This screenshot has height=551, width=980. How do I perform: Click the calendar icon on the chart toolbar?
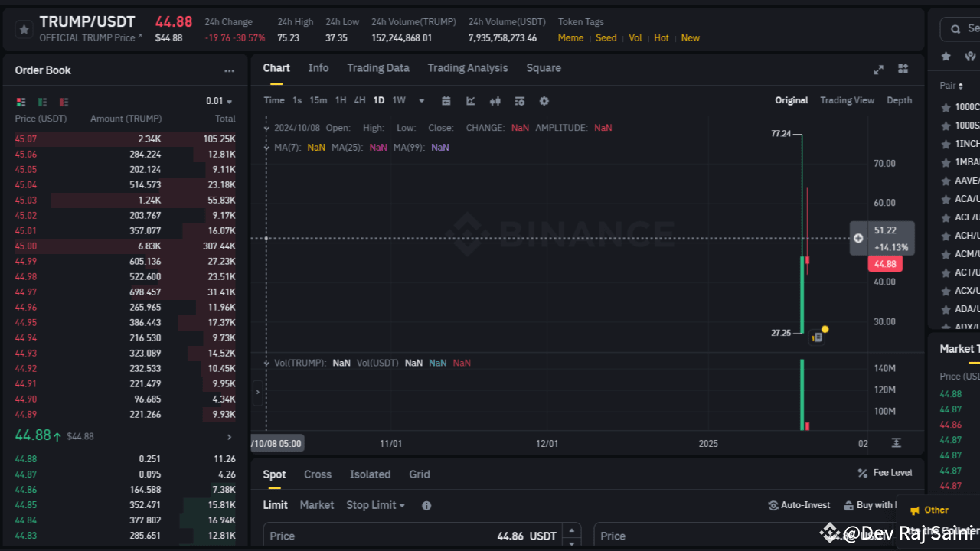click(x=446, y=100)
